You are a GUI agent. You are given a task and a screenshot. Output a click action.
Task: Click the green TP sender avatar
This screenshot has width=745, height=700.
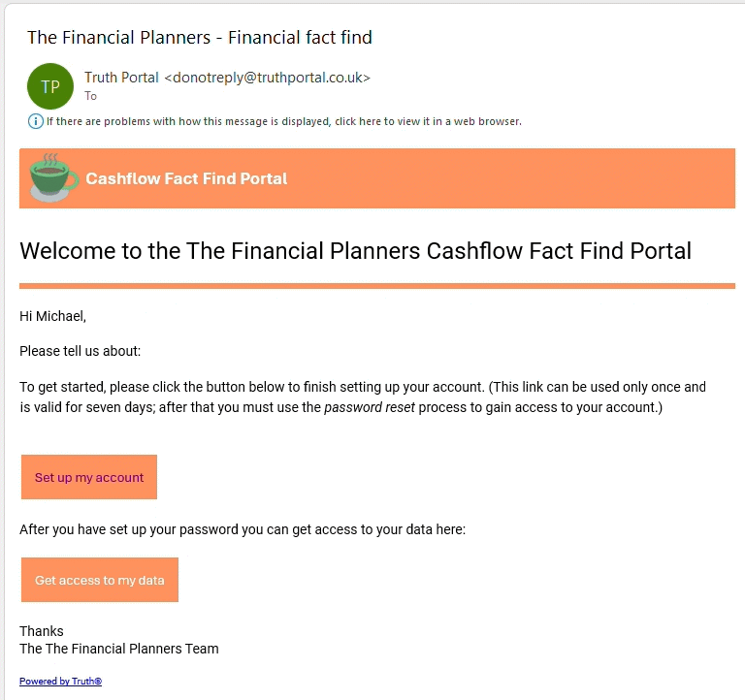coord(50,86)
